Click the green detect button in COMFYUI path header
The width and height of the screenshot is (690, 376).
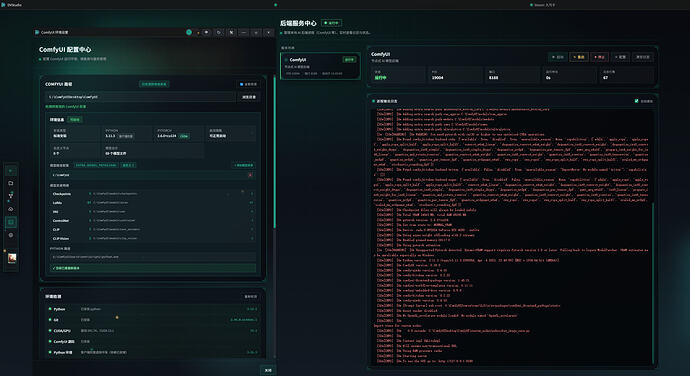(x=154, y=84)
